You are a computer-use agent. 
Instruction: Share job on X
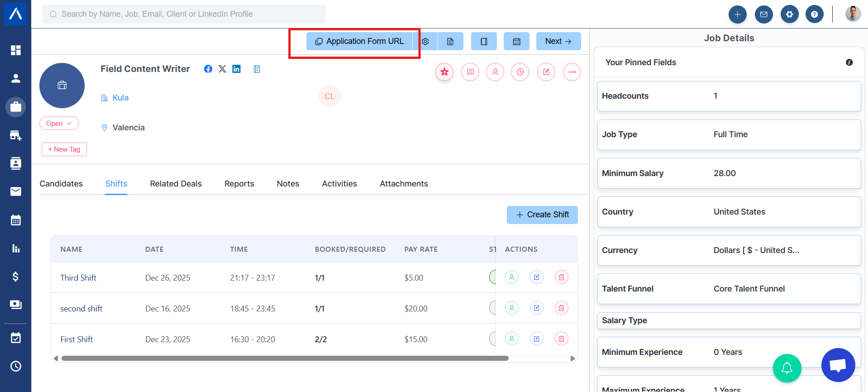(222, 69)
